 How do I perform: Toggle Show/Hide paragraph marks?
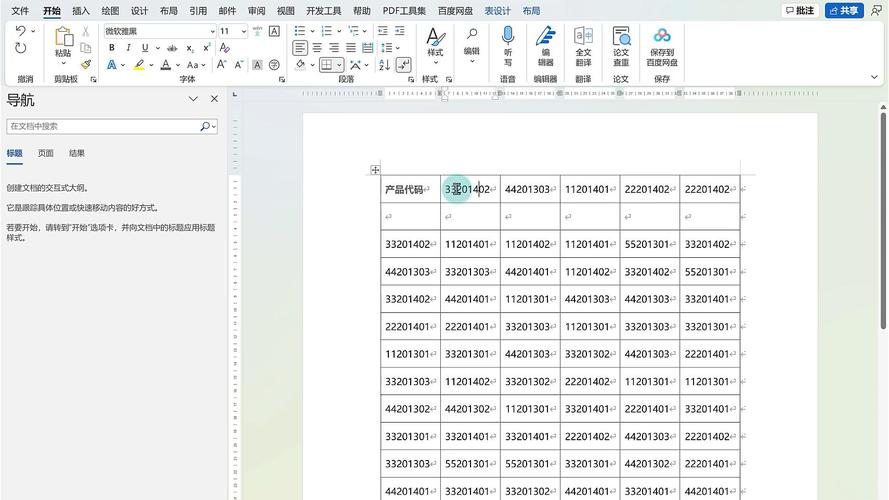(x=404, y=65)
